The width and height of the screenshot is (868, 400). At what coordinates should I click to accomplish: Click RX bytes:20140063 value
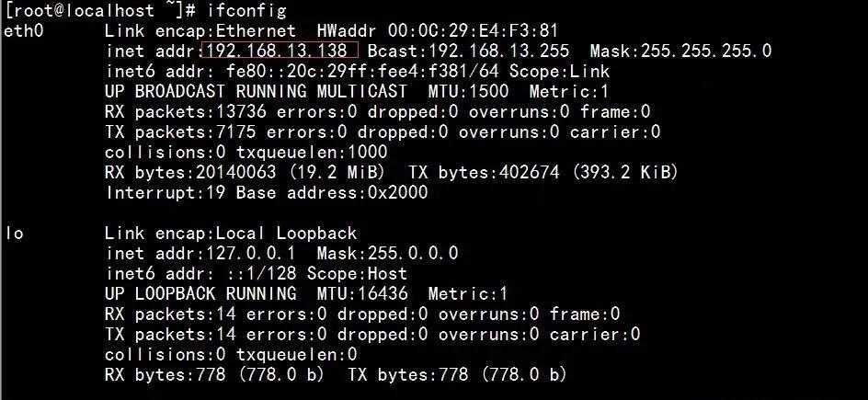(x=190, y=173)
